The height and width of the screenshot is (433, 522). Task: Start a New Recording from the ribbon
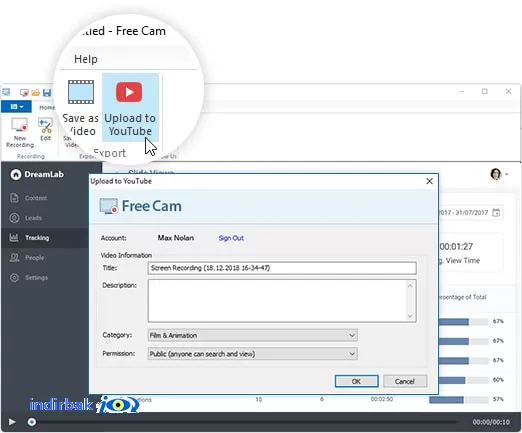point(20,132)
